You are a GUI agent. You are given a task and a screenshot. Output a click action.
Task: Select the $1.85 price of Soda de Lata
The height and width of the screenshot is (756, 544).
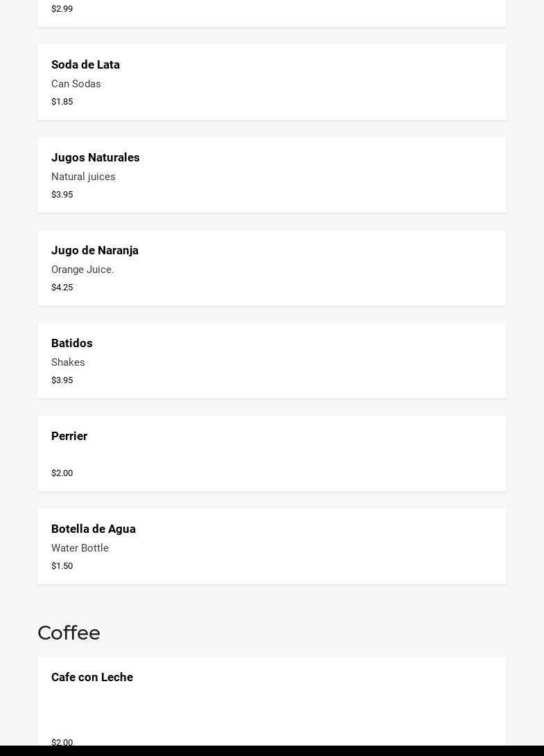coord(62,101)
